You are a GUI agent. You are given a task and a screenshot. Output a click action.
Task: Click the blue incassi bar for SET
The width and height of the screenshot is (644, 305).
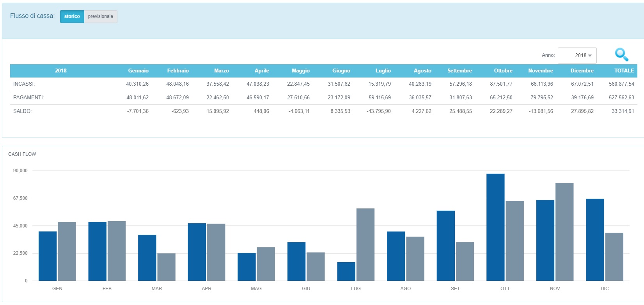click(445, 245)
